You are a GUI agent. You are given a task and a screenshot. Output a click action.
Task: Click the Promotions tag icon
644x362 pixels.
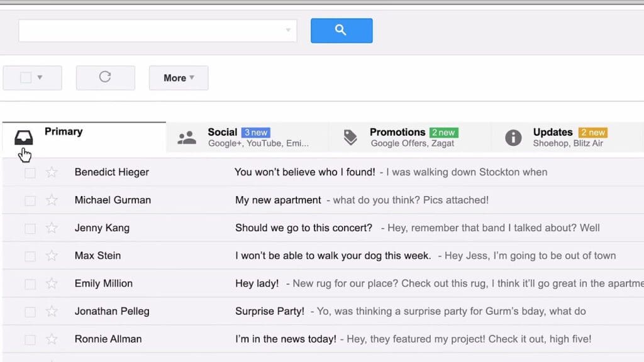pyautogui.click(x=350, y=137)
